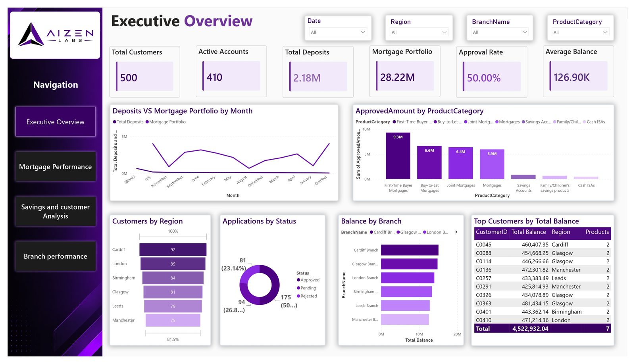This screenshot has height=364, width=635.
Task: Click the Active Accounts value 410
Action: coord(214,77)
